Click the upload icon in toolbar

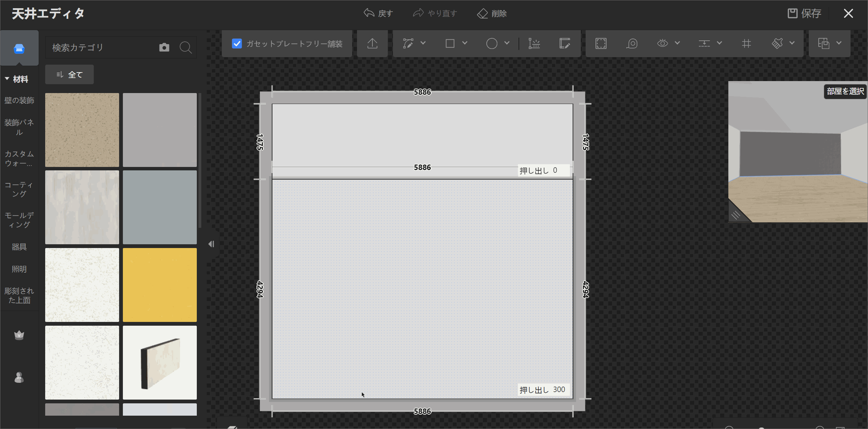(372, 43)
